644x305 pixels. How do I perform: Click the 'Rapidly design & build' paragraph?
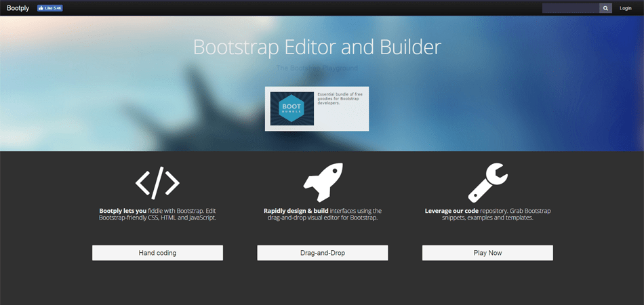(x=323, y=214)
